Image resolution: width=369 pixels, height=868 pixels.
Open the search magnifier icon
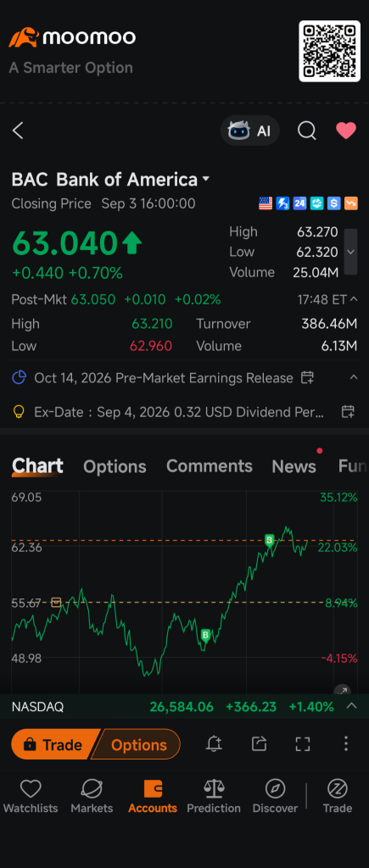[x=306, y=131]
